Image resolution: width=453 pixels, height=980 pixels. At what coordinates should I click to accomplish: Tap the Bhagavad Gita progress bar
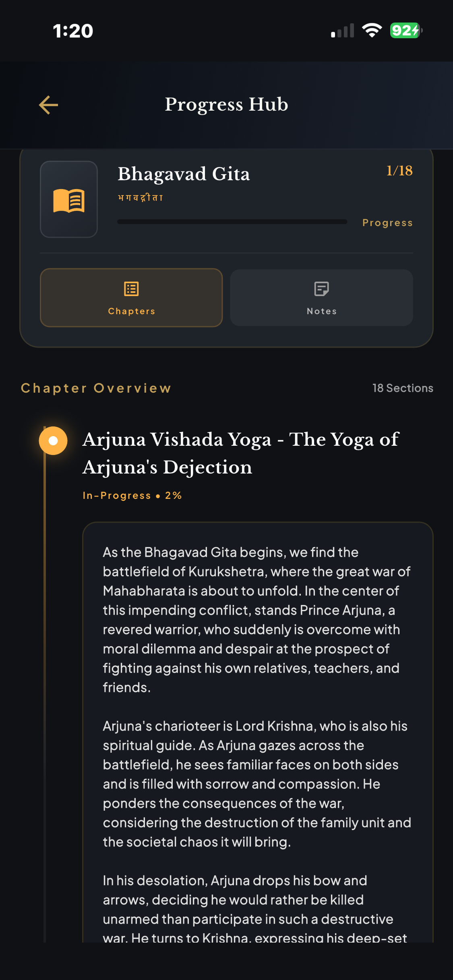coord(232,222)
